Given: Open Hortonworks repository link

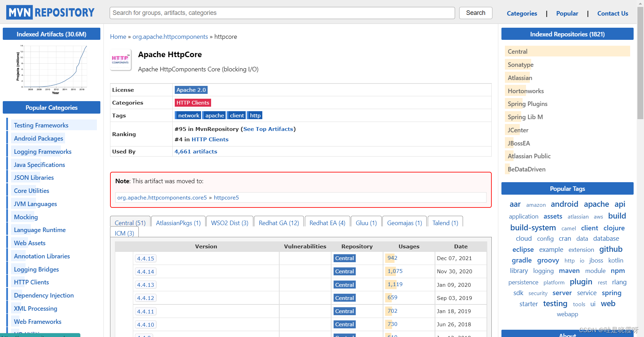Looking at the screenshot, I should click(x=526, y=91).
